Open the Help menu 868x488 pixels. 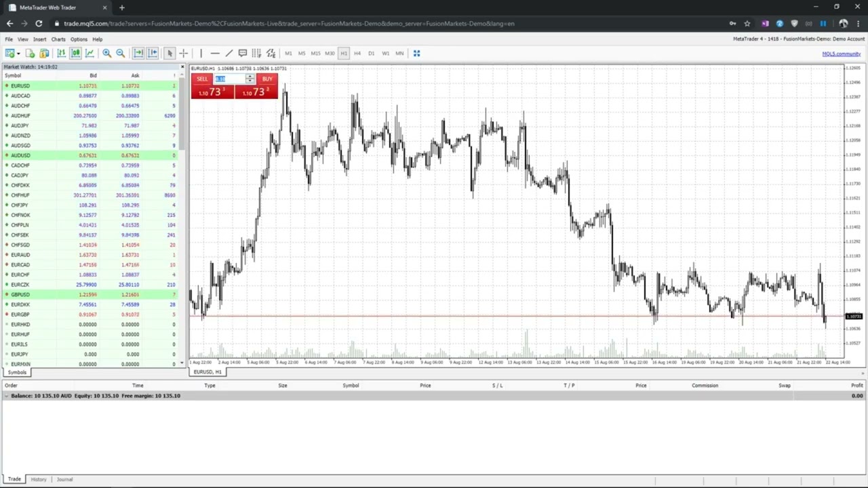[98, 39]
